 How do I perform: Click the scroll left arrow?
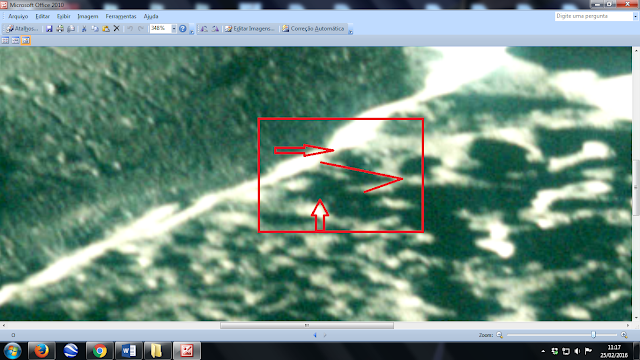coord(4,325)
